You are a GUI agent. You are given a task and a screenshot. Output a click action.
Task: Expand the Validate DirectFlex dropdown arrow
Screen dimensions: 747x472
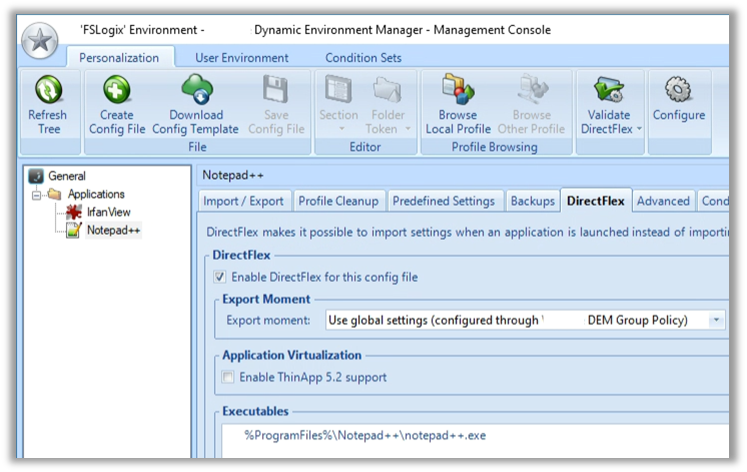[639, 129]
